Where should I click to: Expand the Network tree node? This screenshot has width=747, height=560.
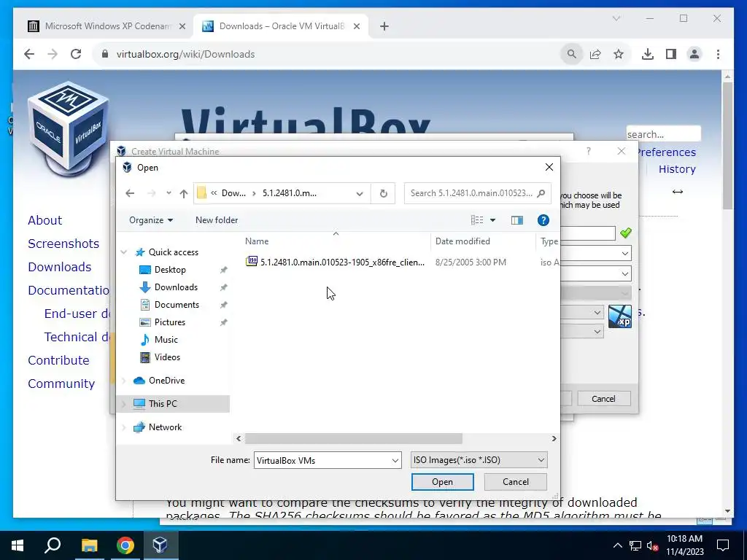(x=124, y=427)
